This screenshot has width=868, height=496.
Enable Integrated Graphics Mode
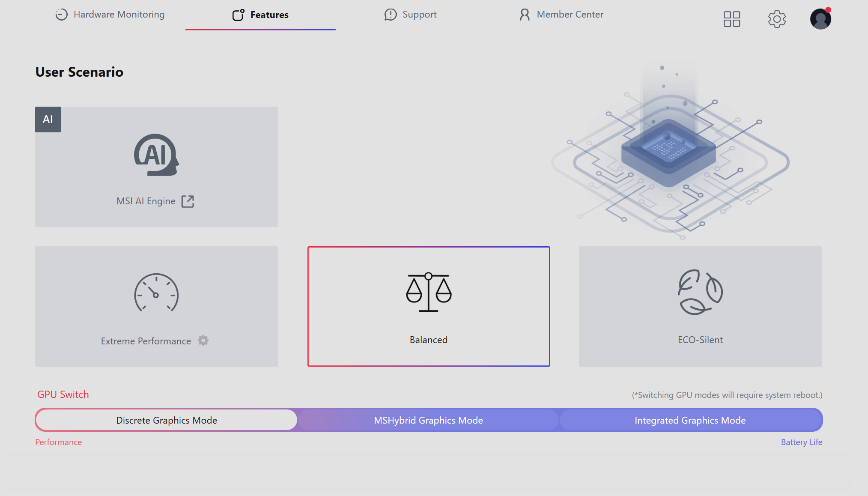click(x=690, y=420)
